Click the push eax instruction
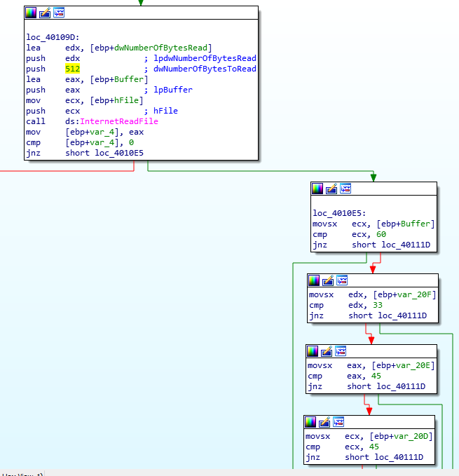This screenshot has width=459, height=476. pos(53,90)
